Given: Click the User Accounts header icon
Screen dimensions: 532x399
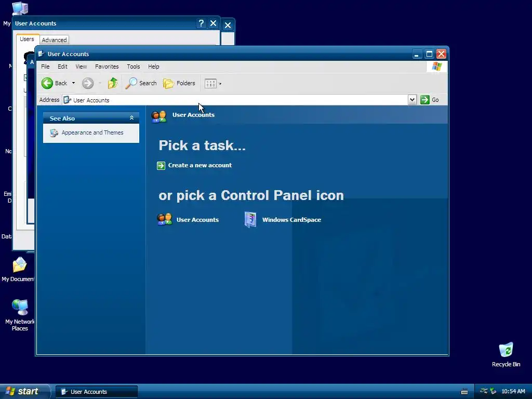Looking at the screenshot, I should click(x=159, y=116).
